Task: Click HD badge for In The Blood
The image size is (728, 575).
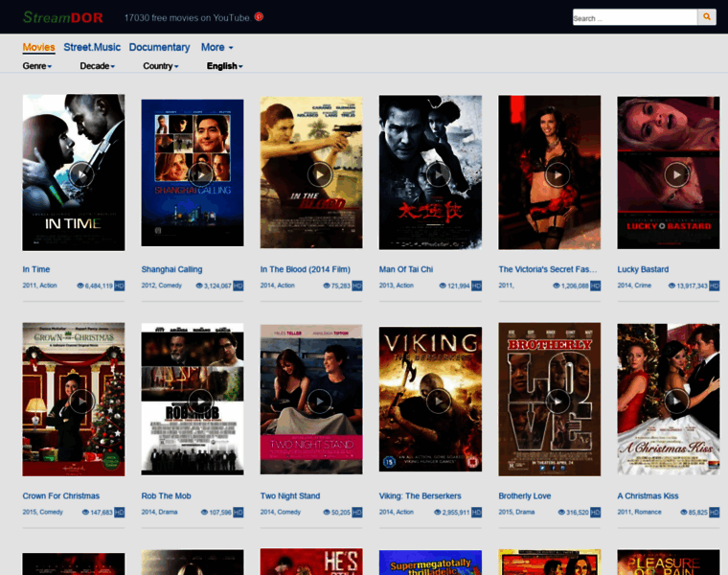Action: pos(357,286)
